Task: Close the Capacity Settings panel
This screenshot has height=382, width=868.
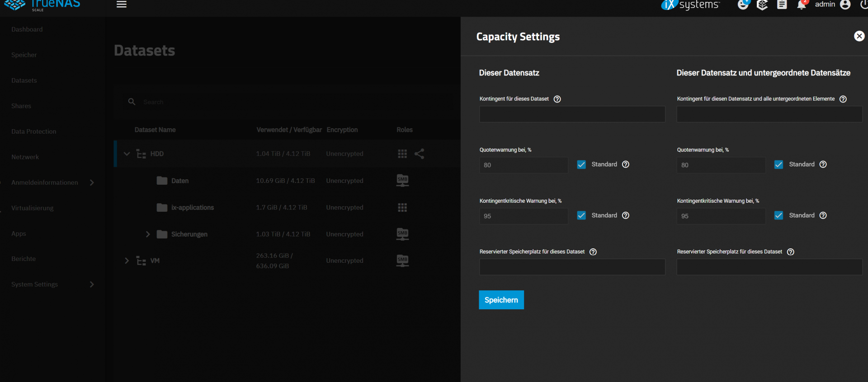Action: (859, 36)
